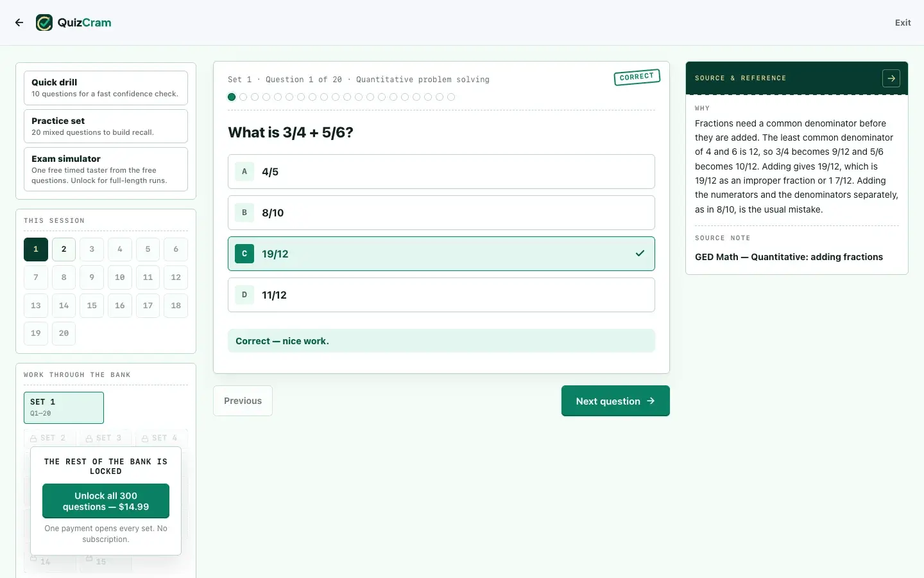Click the 'Work through the bank' label

[77, 375]
